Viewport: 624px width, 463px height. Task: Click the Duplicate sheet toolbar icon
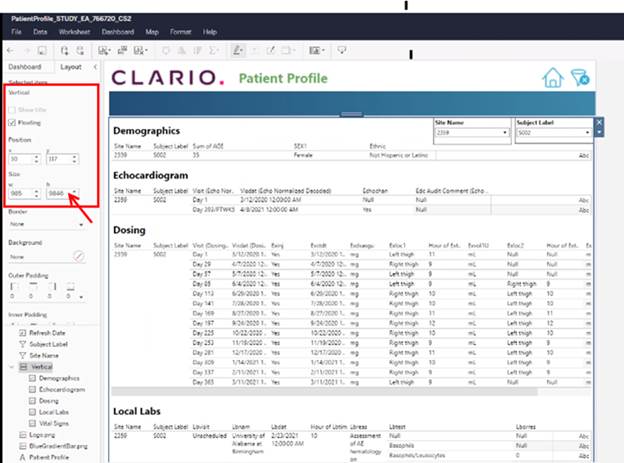click(122, 51)
